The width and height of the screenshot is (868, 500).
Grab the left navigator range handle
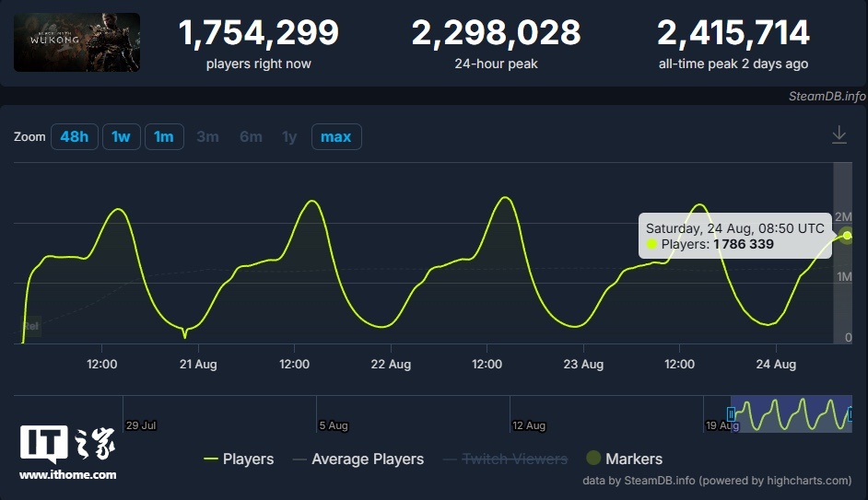731,413
